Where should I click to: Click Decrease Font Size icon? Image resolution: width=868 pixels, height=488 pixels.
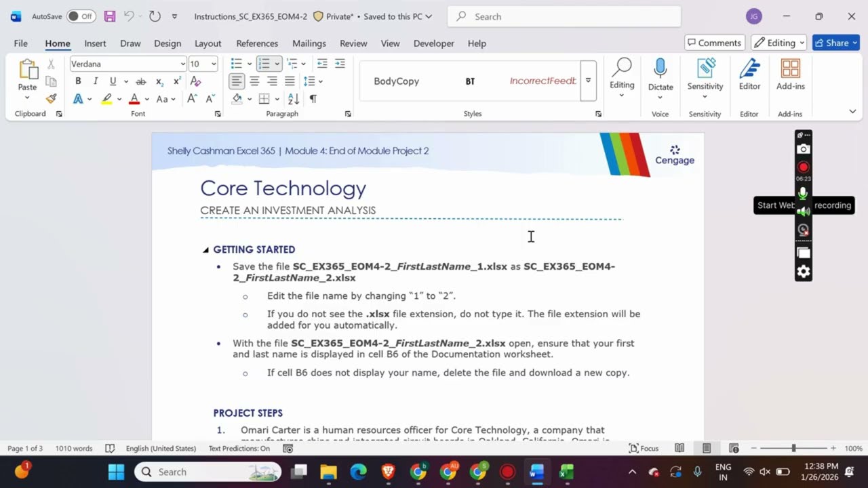(x=210, y=99)
